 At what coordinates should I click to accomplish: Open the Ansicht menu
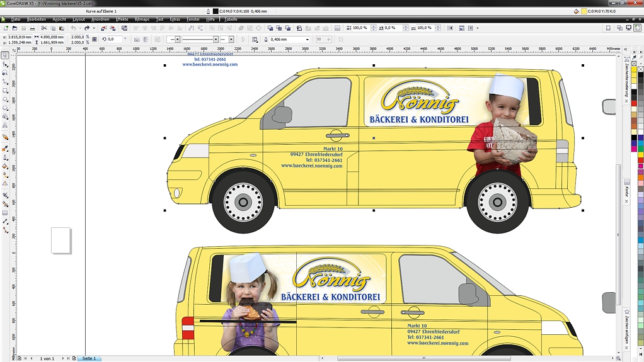tap(59, 20)
